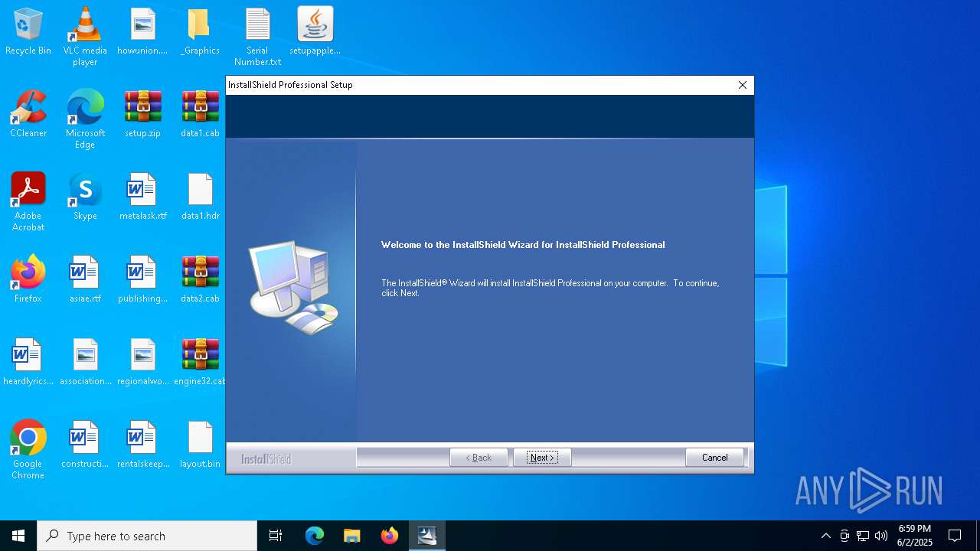The height and width of the screenshot is (551, 980).
Task: Open Firefox from the taskbar
Action: [x=389, y=536]
